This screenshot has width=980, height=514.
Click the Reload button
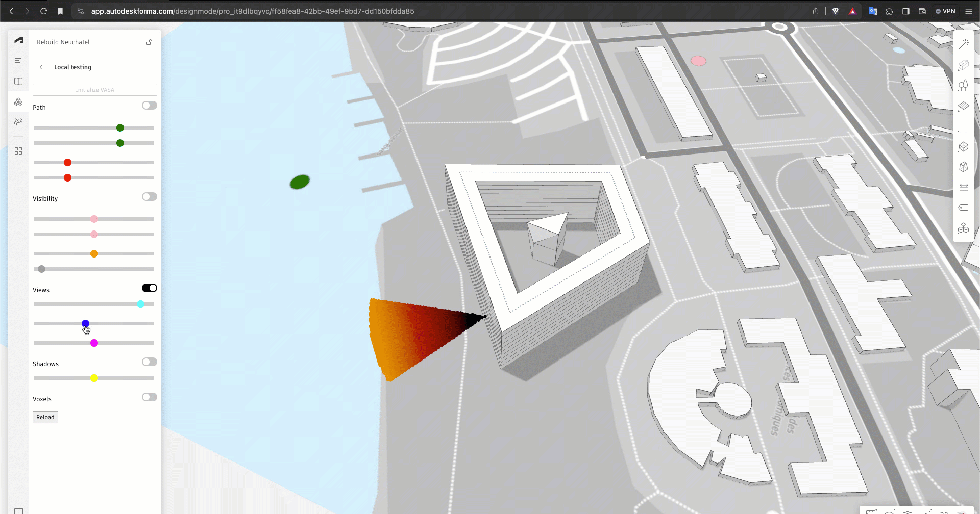(45, 417)
